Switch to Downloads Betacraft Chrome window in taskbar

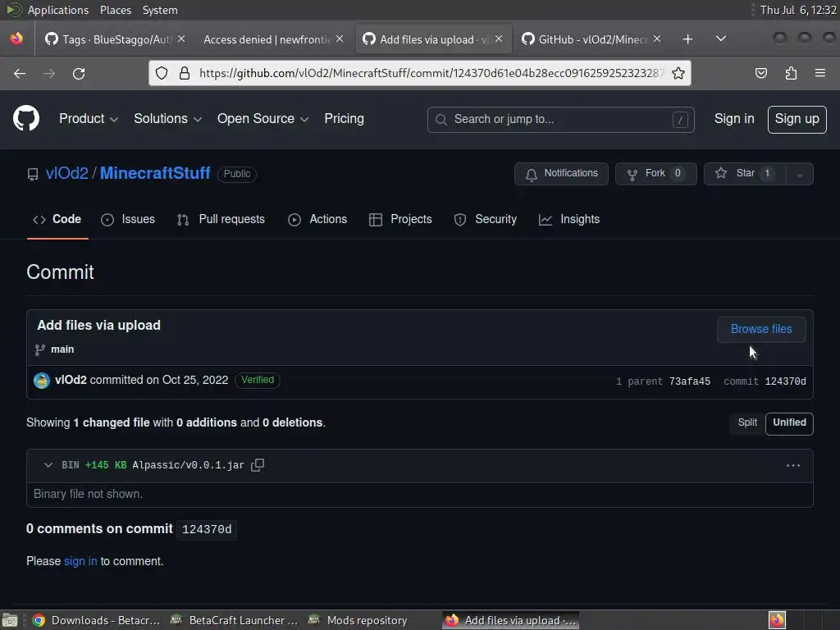tap(96, 620)
